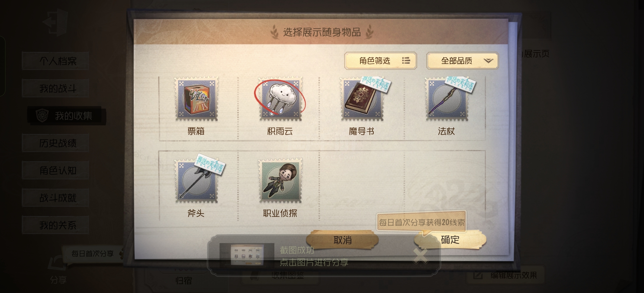
Task: Pick the 法杖 staff accessory stamp
Action: (447, 99)
